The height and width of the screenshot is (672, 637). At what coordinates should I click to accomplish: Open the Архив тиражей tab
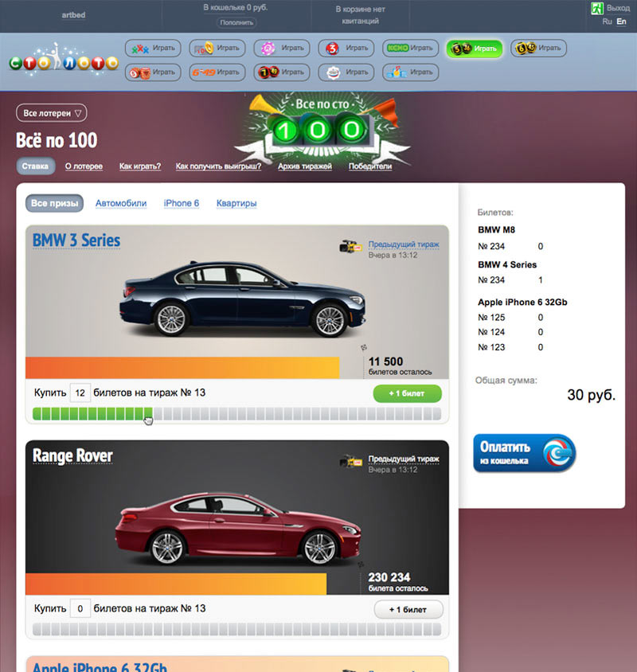pyautogui.click(x=305, y=166)
